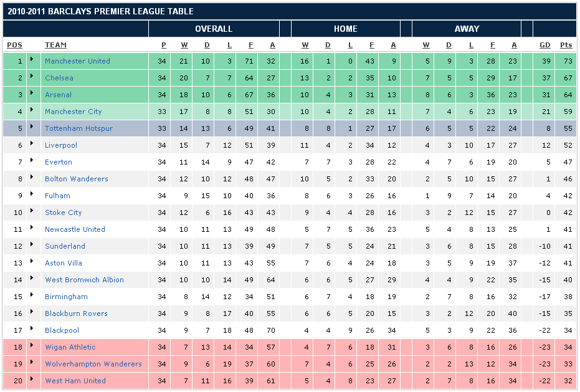Open the Wigan Athletic link
The height and width of the screenshot is (392, 580).
(x=70, y=347)
